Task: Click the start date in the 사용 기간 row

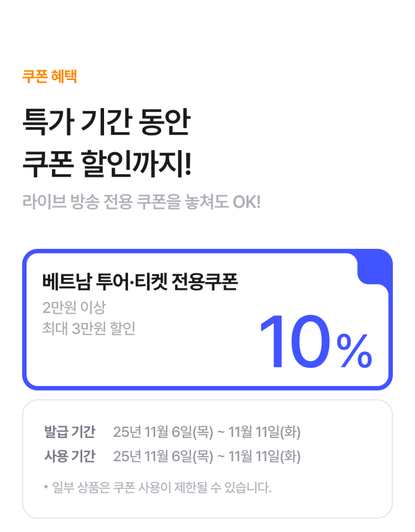Action: (x=163, y=457)
